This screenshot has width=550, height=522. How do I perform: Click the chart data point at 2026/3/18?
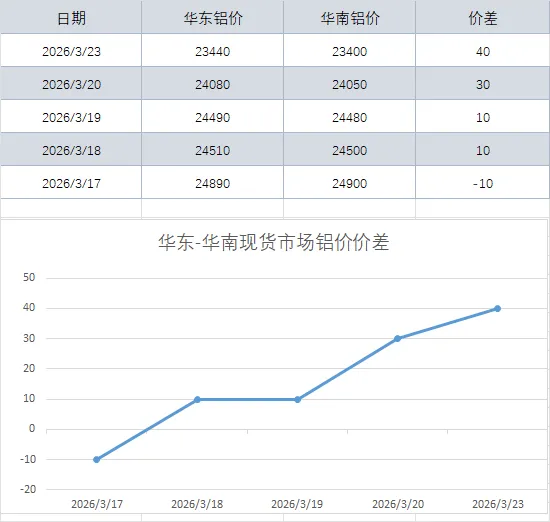[197, 399]
